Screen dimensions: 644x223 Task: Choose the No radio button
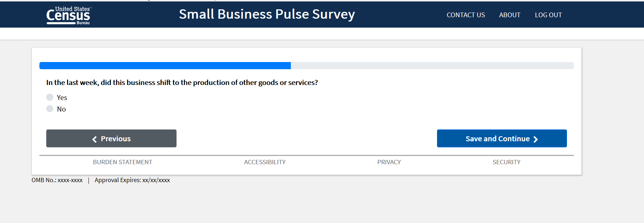50,109
